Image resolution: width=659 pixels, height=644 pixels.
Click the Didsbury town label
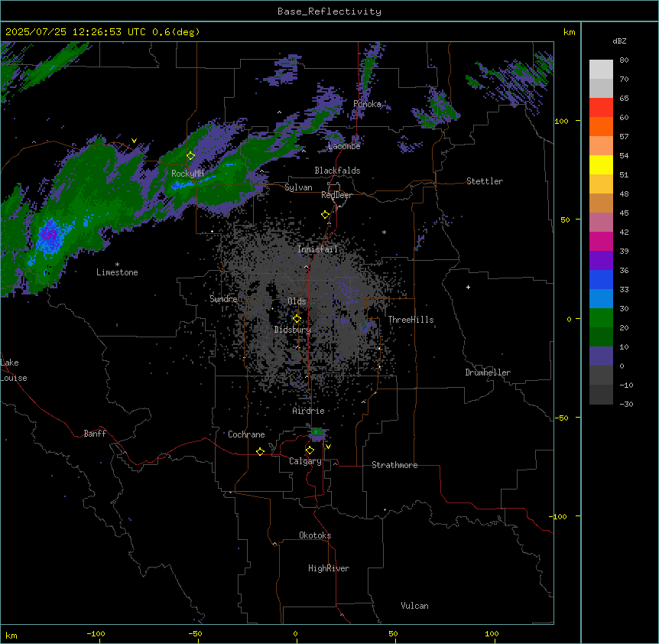click(x=293, y=330)
